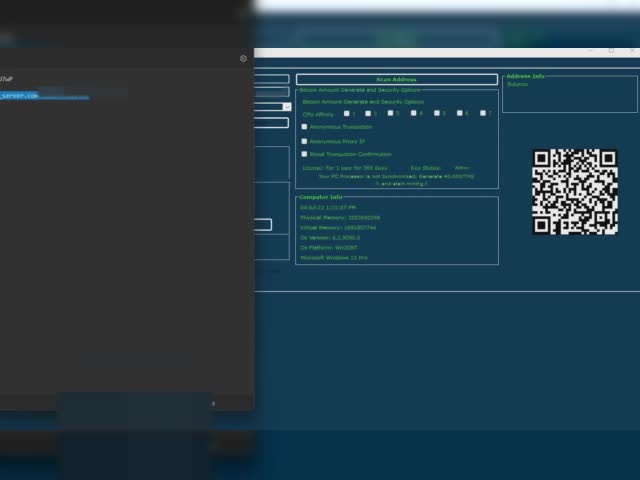The height and width of the screenshot is (480, 640).
Task: Check CPU Affinity box 3
Action: 391,113
